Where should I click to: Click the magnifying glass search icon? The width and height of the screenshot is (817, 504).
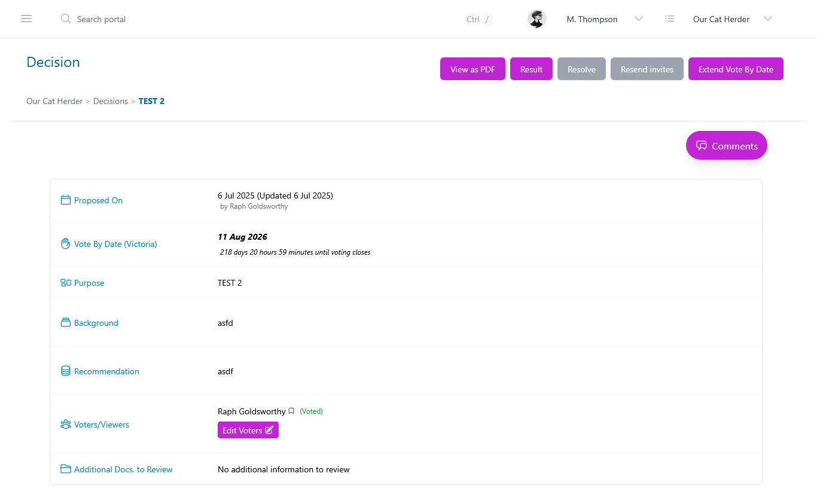[x=65, y=19]
